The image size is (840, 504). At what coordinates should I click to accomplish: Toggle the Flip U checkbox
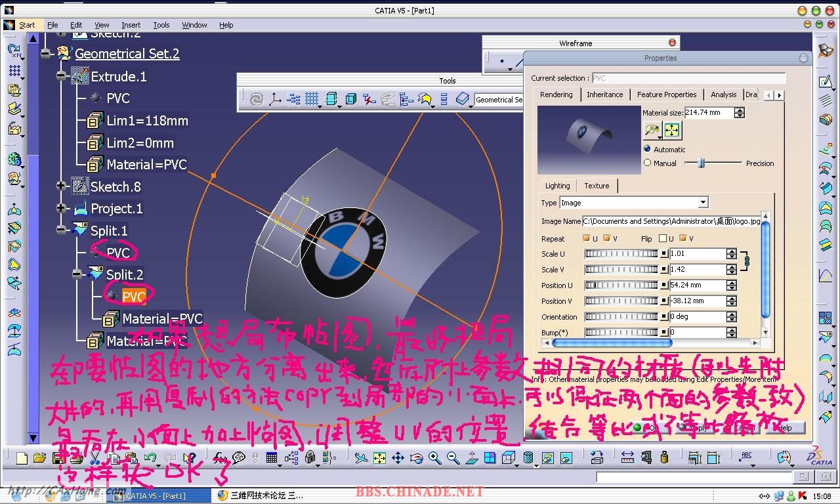(663, 238)
